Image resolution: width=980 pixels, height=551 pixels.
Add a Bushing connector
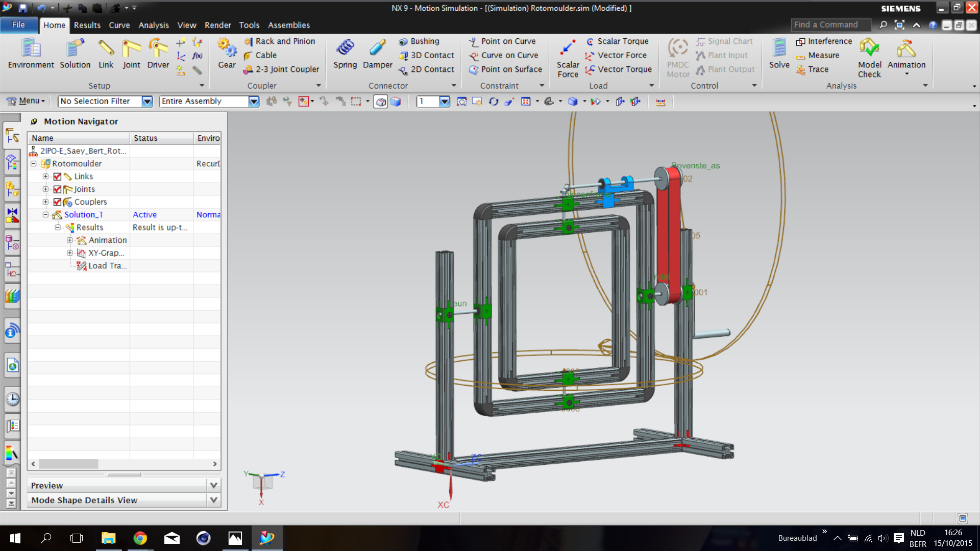point(419,41)
